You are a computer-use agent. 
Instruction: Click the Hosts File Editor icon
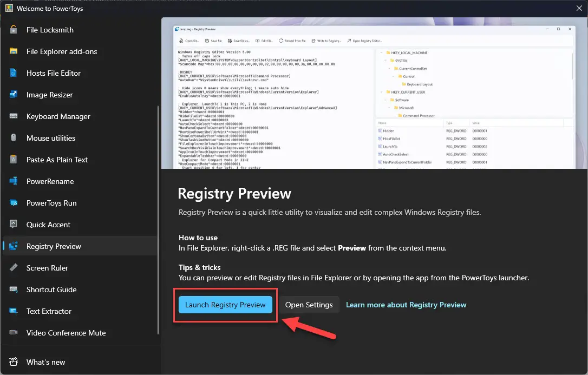point(14,73)
